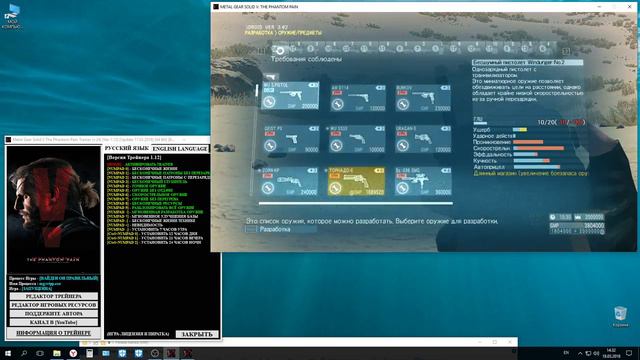Click right page arrow of category bar
Image resolution: width=640 pixels, height=360 pixels.
(x=566, y=51)
